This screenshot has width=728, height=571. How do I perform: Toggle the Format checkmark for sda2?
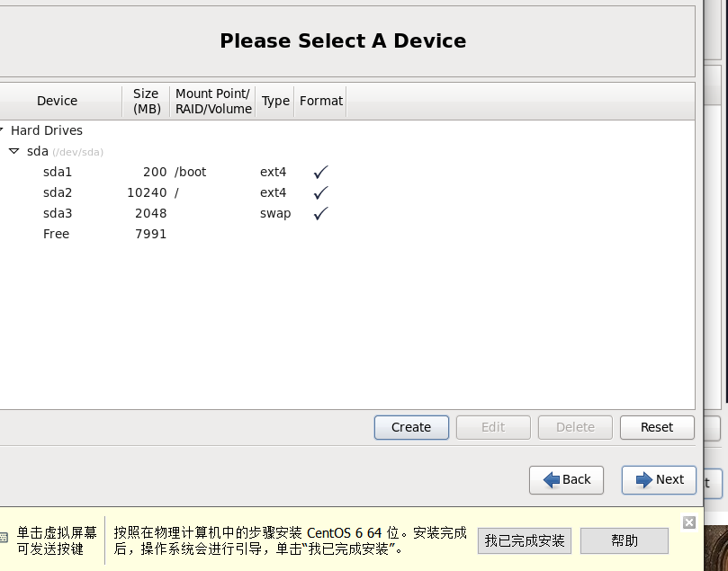pyautogui.click(x=319, y=192)
